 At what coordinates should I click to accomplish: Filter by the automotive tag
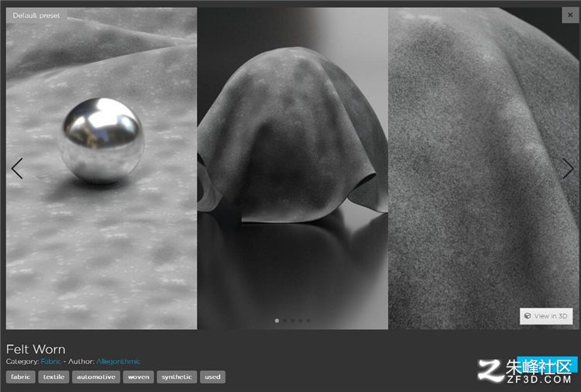click(96, 377)
